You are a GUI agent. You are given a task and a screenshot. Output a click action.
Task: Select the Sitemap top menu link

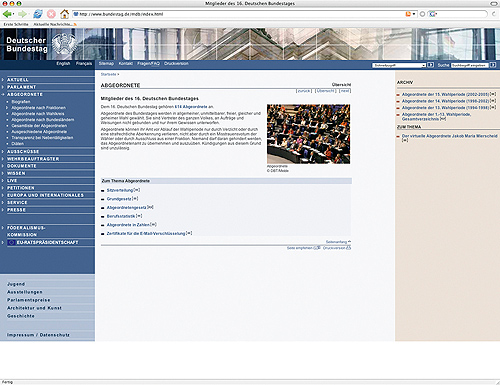(x=106, y=63)
